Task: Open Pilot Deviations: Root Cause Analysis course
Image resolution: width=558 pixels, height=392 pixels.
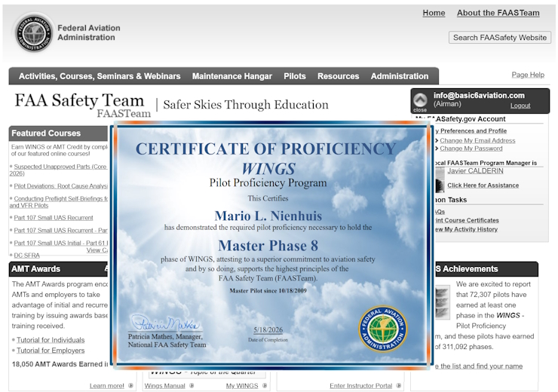Action: [x=61, y=186]
